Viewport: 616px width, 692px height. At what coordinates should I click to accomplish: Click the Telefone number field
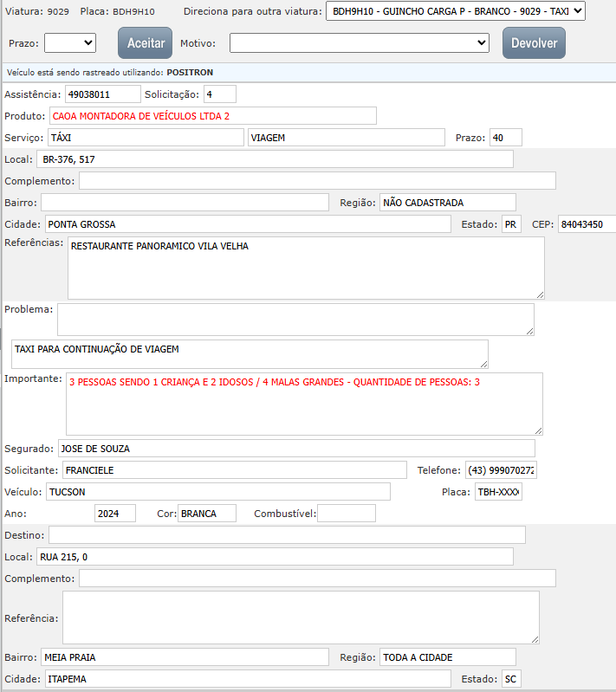point(501,470)
